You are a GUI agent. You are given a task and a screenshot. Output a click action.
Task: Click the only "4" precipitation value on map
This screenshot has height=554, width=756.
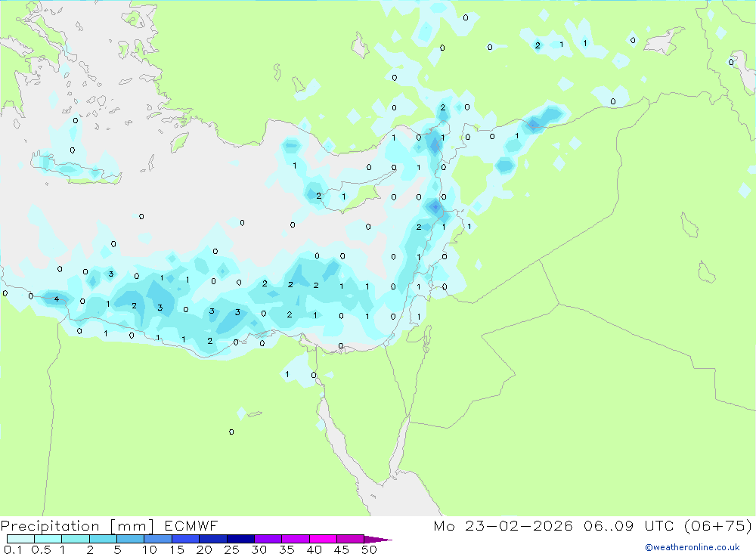[x=57, y=299]
